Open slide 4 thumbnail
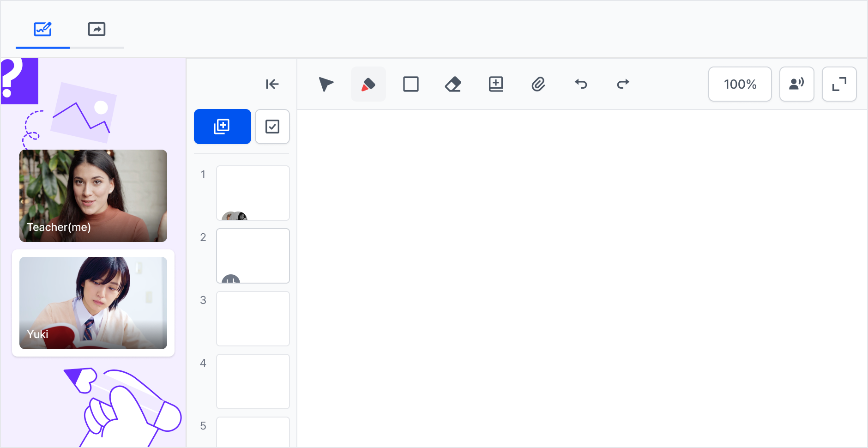Screen dimensions: 868x448 coord(253,381)
